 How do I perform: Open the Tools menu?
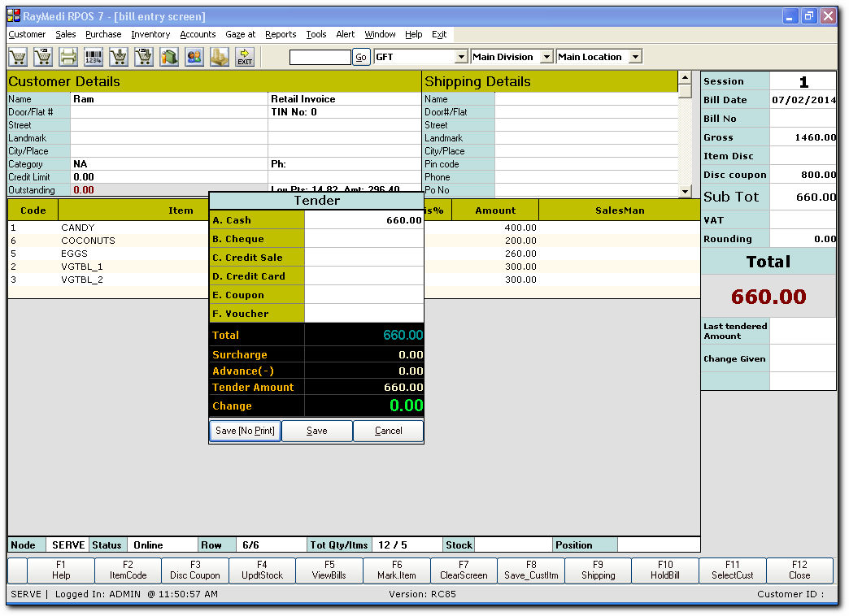pyautogui.click(x=316, y=34)
